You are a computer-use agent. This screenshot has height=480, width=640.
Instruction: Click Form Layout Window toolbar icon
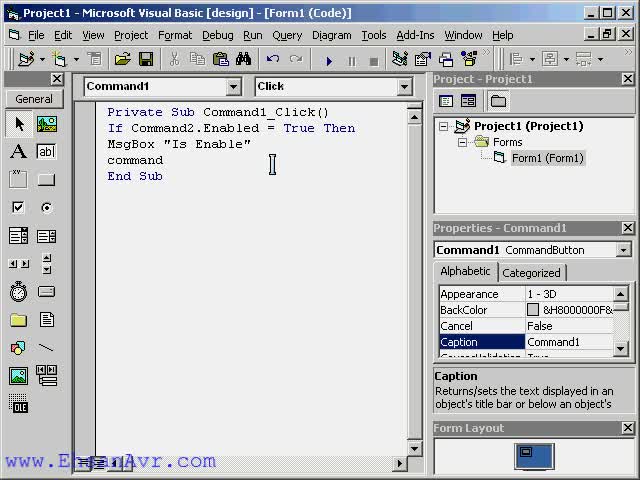pyautogui.click(x=446, y=60)
